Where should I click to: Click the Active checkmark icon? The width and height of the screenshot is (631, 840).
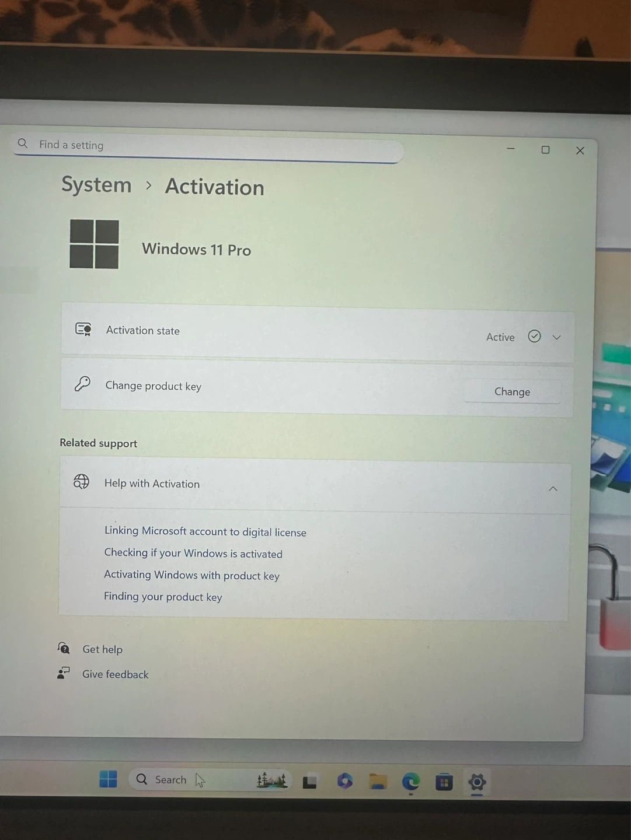[534, 336]
